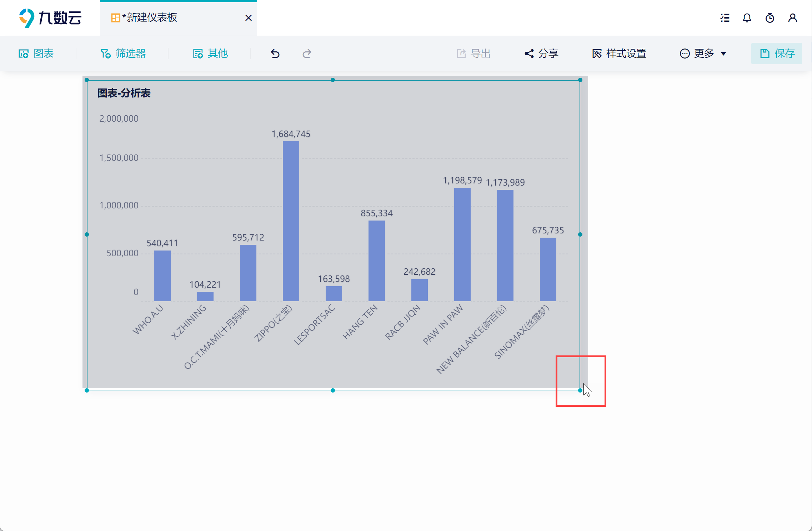Open the task list icon

coord(725,18)
